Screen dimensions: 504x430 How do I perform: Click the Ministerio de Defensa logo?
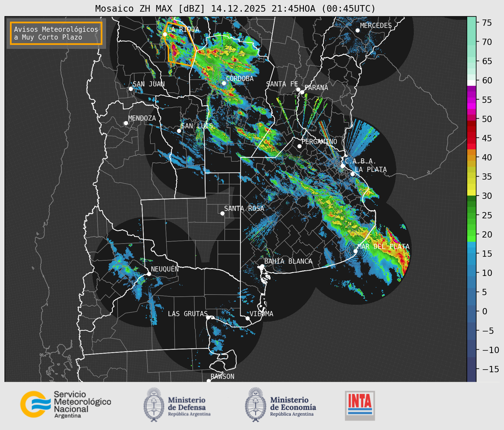(x=177, y=405)
